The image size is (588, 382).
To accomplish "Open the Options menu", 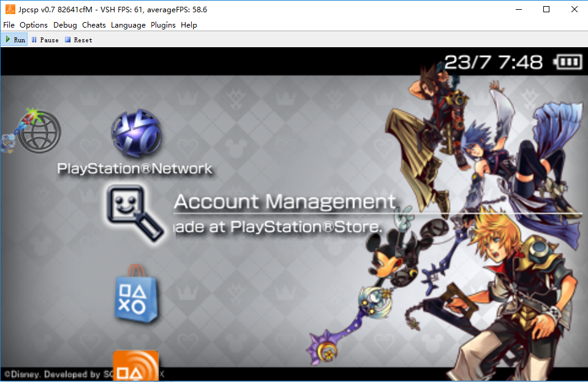I will click(33, 25).
